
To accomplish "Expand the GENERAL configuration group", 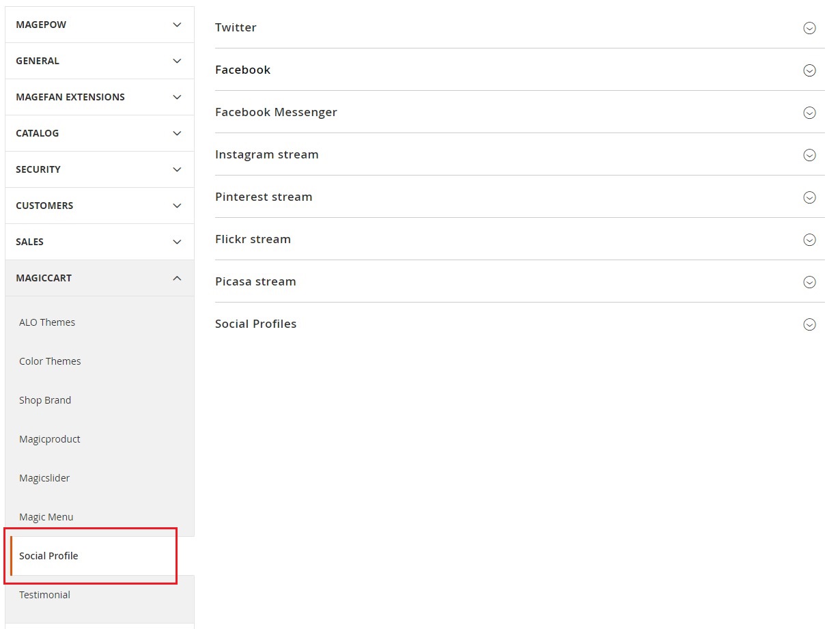I will pyautogui.click(x=100, y=61).
